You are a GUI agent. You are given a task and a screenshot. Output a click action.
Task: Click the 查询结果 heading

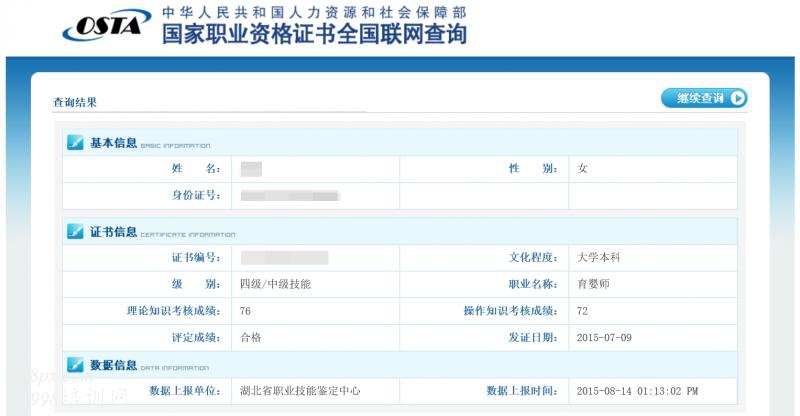[75, 102]
